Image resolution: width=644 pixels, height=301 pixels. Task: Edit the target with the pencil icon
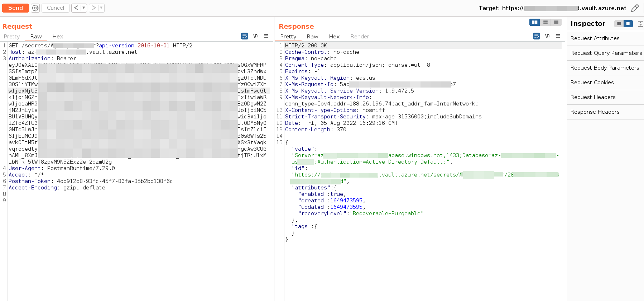[635, 8]
